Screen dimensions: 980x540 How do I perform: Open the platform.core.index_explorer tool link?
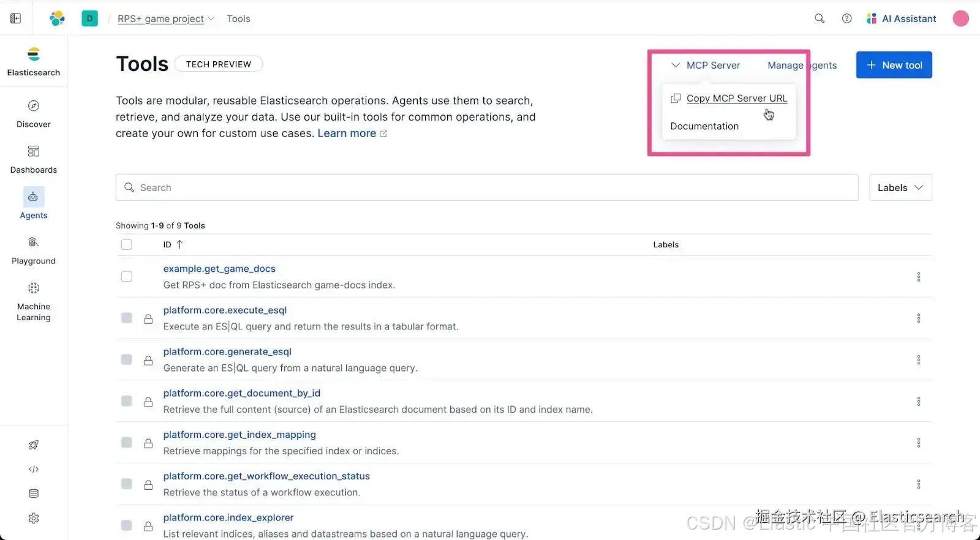click(228, 517)
